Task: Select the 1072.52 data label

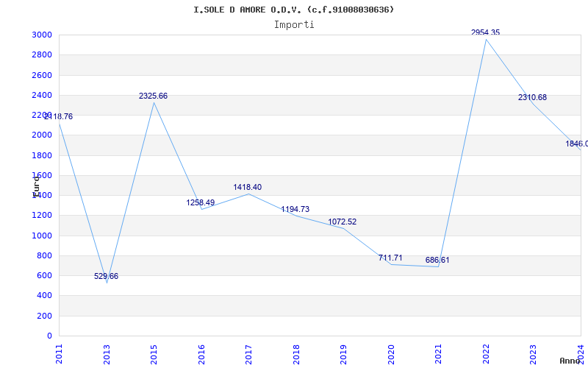Action: point(343,222)
